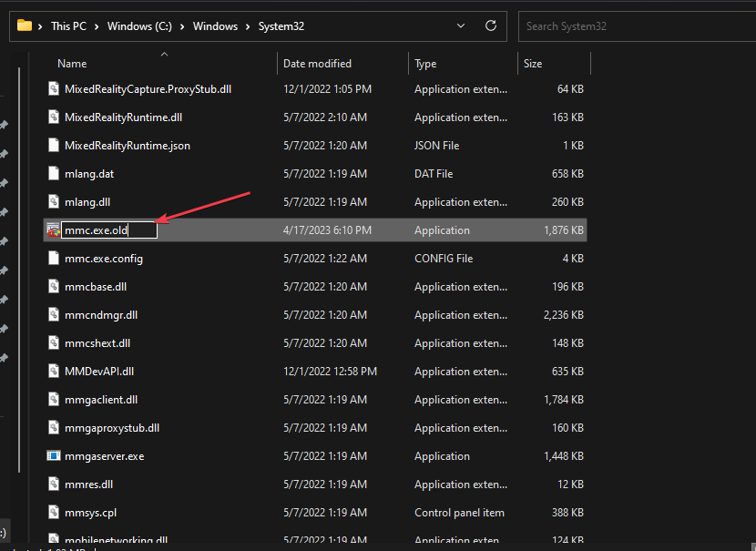Image resolution: width=756 pixels, height=551 pixels.
Task: Select the file name mmcndmgr.dll
Action: [101, 315]
